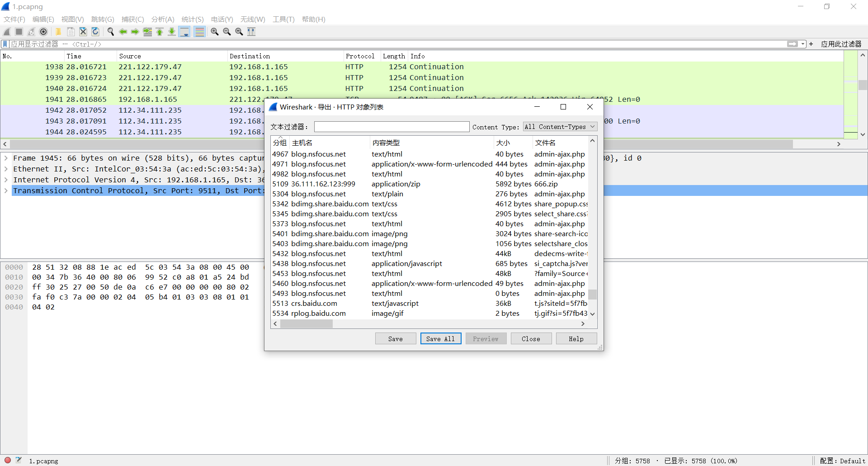Stop capture using the square stop icon

(x=19, y=32)
